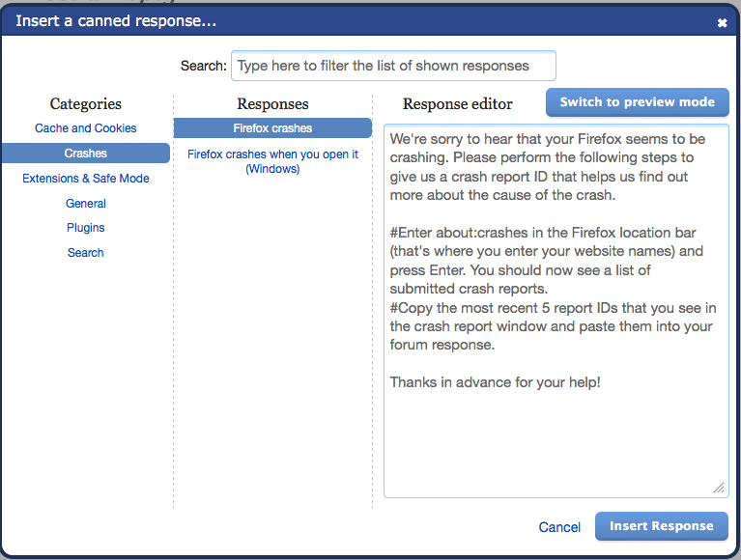Viewport: 741px width, 560px height.
Task: Choose the General category
Action: 86,203
